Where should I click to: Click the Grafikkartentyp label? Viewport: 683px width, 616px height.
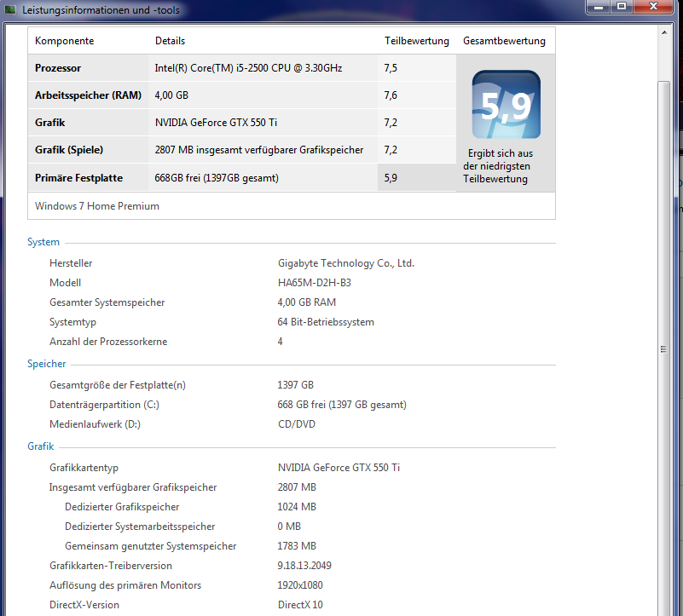coord(84,468)
